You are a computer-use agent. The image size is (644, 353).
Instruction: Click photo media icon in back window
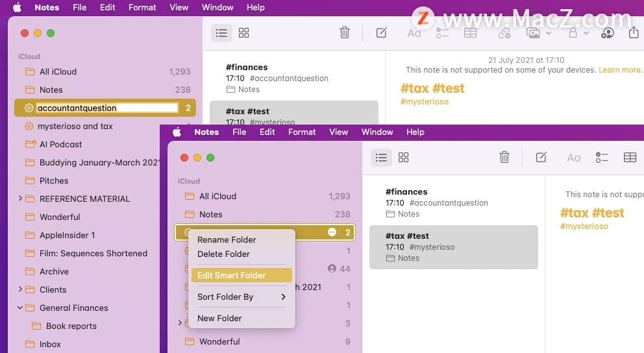click(x=533, y=33)
